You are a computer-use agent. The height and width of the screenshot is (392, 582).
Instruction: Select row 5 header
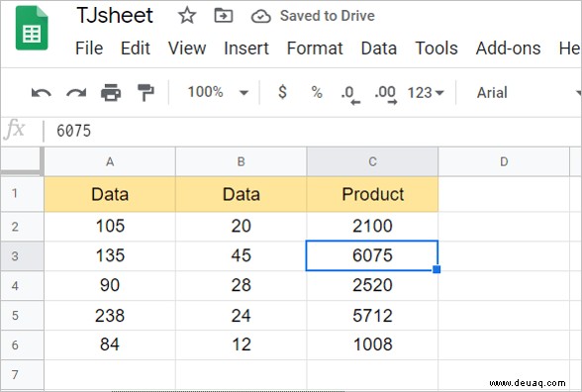tap(22, 316)
